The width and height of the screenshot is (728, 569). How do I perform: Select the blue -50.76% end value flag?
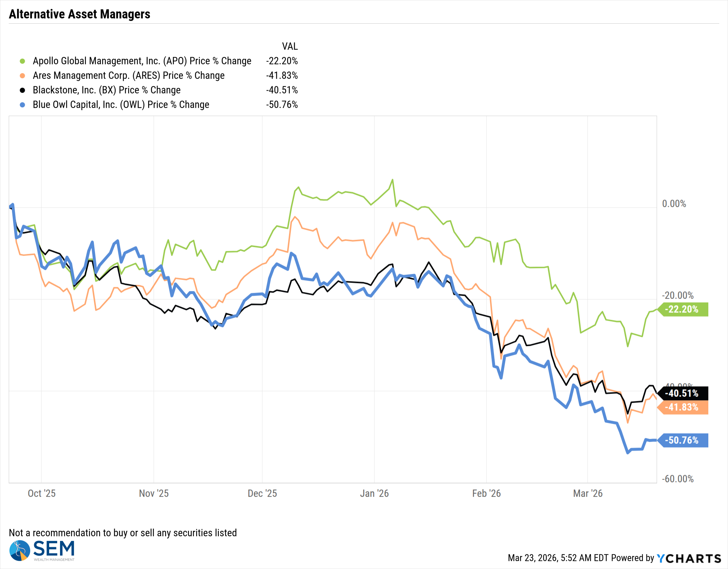coord(684,440)
